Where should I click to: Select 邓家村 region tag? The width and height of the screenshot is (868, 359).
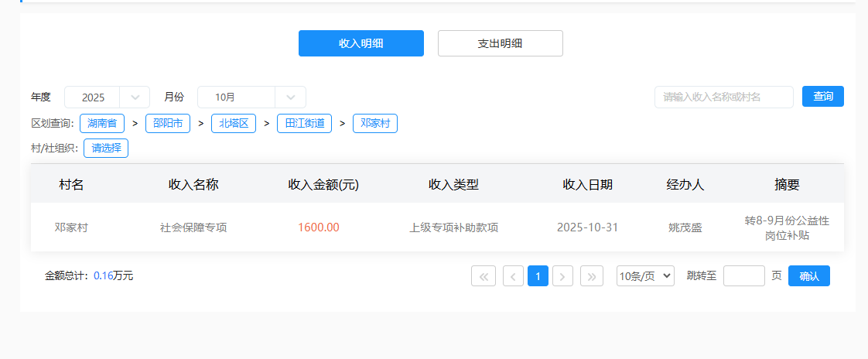(x=375, y=123)
